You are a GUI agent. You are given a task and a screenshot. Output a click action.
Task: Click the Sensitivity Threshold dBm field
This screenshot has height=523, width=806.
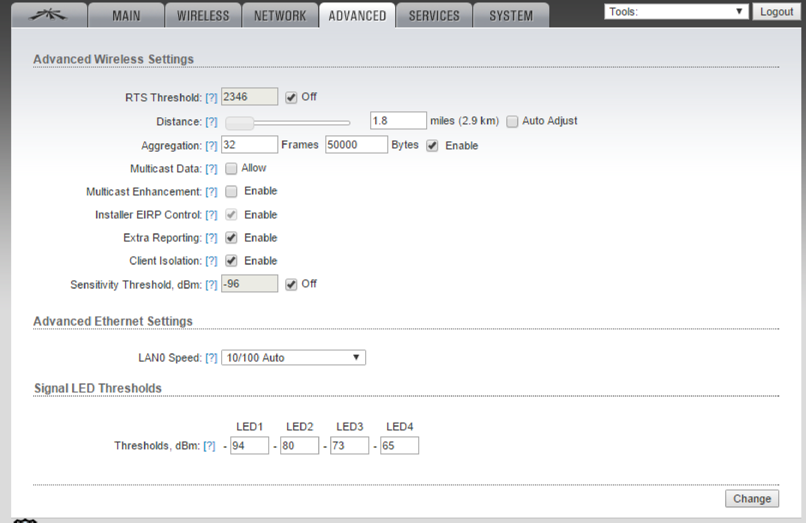coord(249,284)
